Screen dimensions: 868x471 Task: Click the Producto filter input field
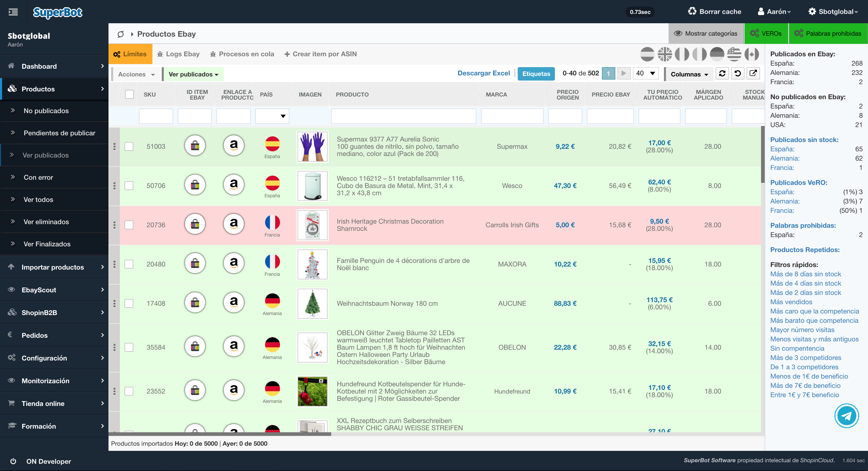point(403,116)
